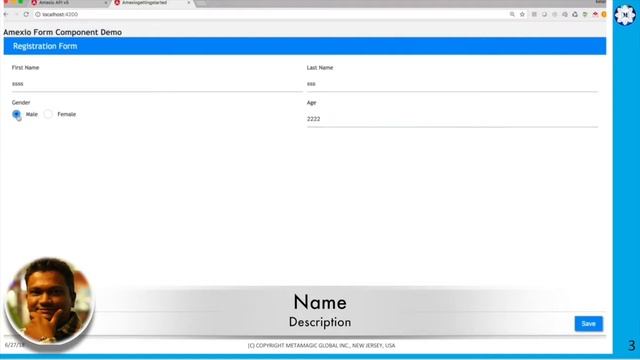Click into the Last Name field
Viewport: 640px width, 360px height.
(x=452, y=84)
